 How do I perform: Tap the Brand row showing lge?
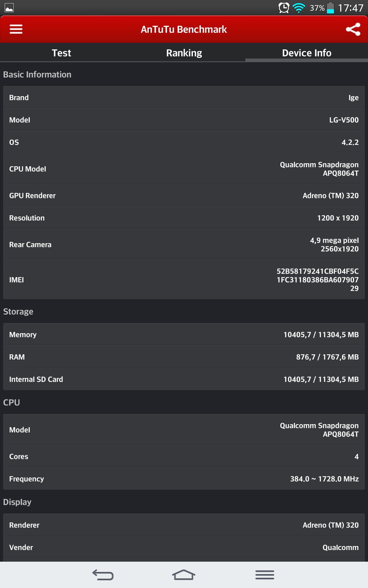[x=184, y=98]
